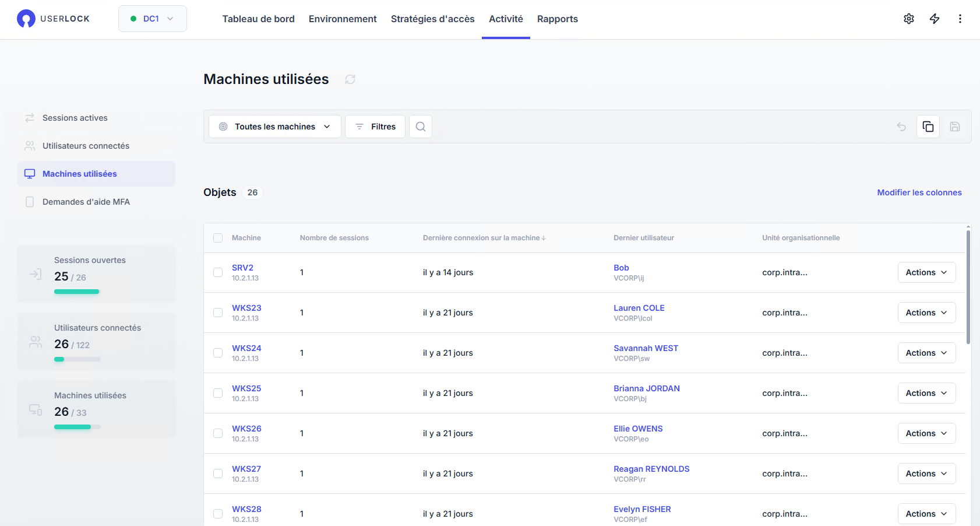Click the copy view icon in toolbar

click(x=928, y=127)
